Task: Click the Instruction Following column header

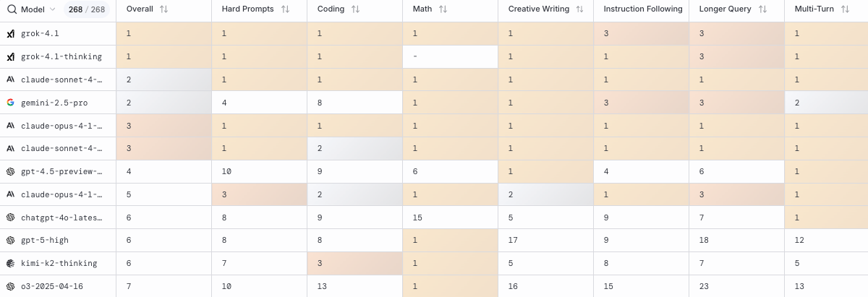Action: (x=642, y=9)
